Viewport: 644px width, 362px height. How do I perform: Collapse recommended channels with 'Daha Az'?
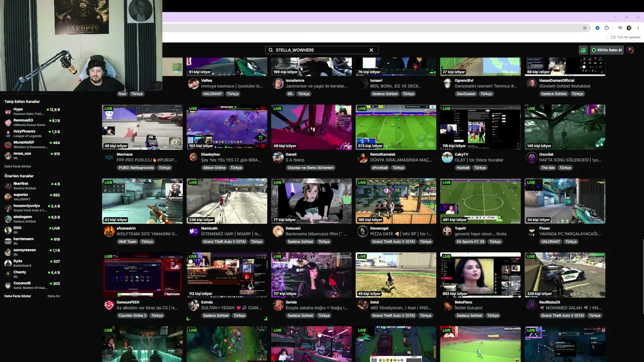tap(54, 296)
